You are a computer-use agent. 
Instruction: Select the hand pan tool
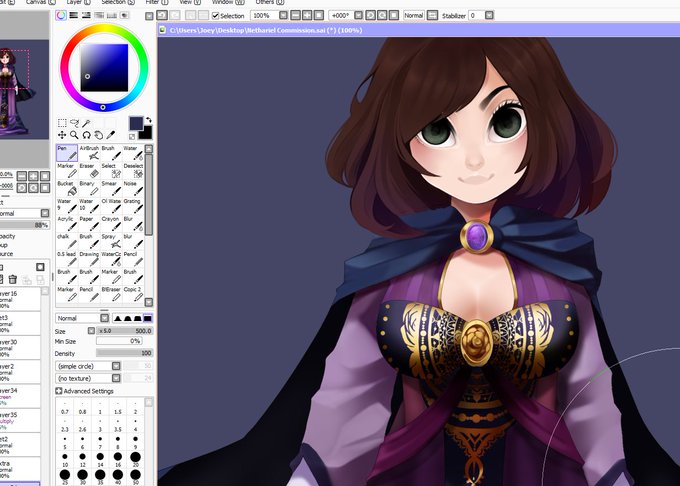tap(98, 135)
